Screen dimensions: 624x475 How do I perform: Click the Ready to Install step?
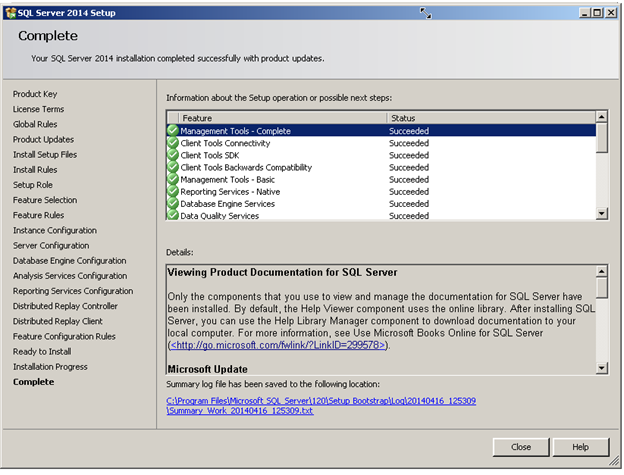click(42, 351)
